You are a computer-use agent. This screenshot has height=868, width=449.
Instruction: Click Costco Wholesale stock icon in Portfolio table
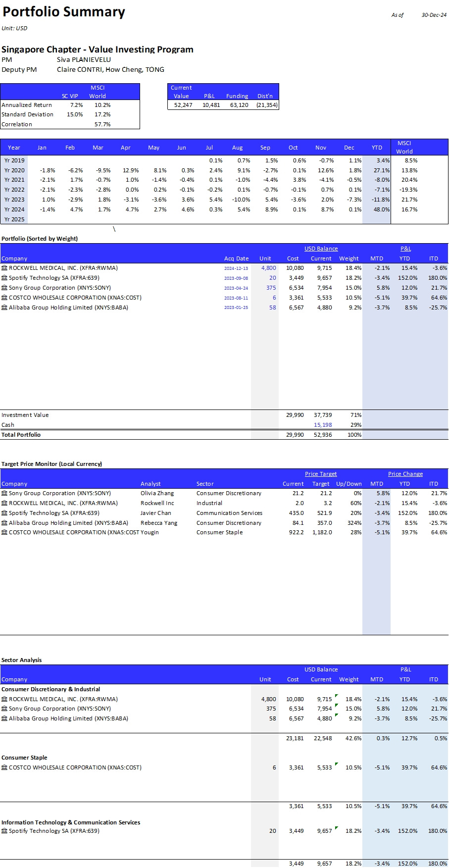point(4,298)
